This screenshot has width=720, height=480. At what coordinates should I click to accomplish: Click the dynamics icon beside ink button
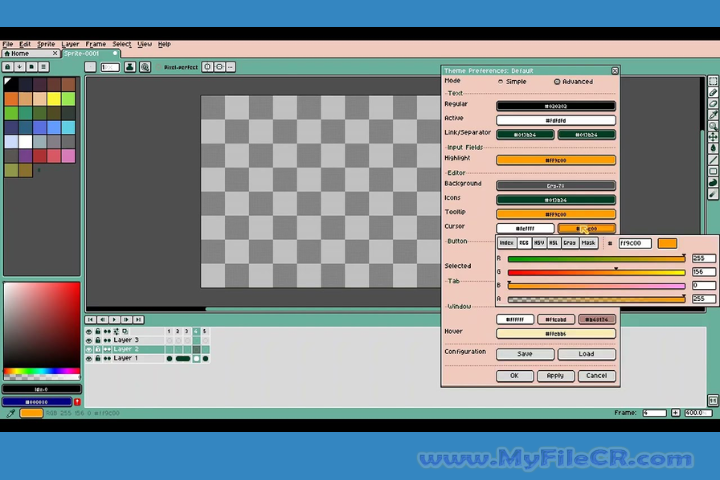coord(145,67)
